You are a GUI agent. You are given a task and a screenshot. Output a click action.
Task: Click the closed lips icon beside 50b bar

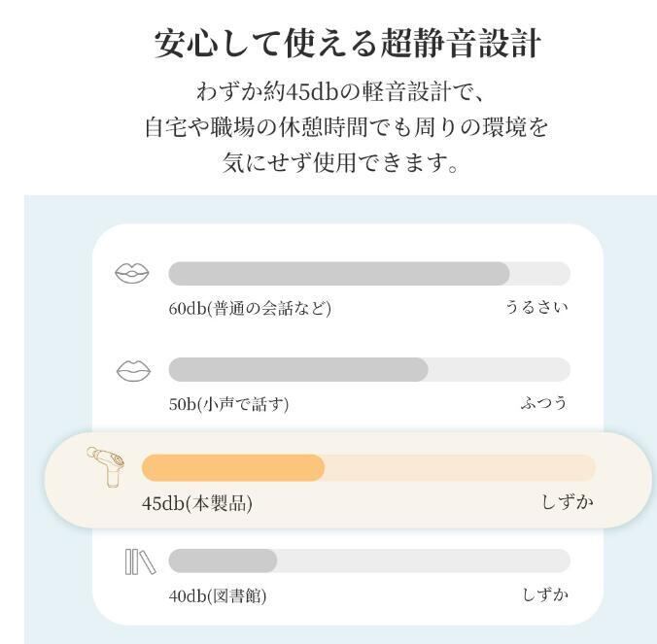[133, 370]
